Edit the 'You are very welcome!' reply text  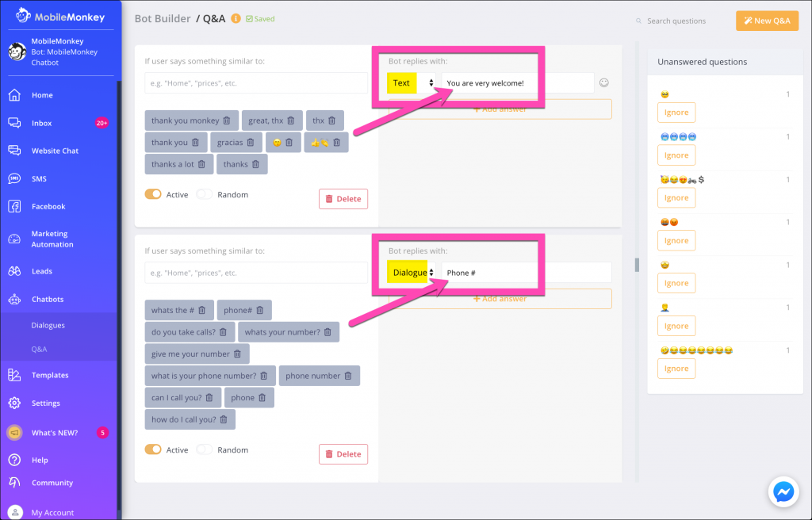coord(517,83)
